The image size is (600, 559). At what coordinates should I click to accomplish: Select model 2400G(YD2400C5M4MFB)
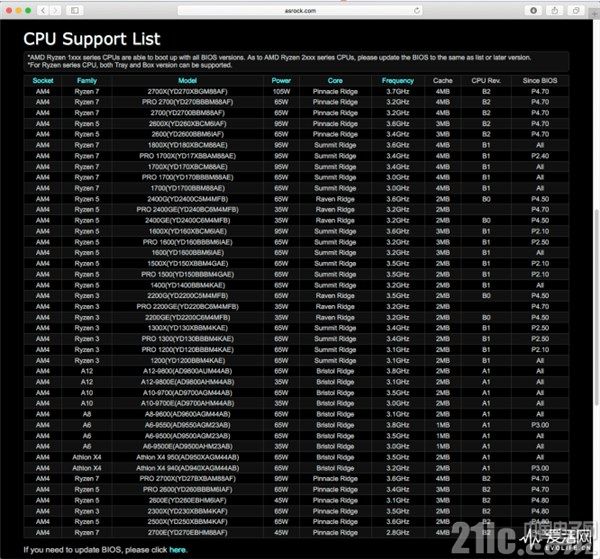tap(188, 199)
